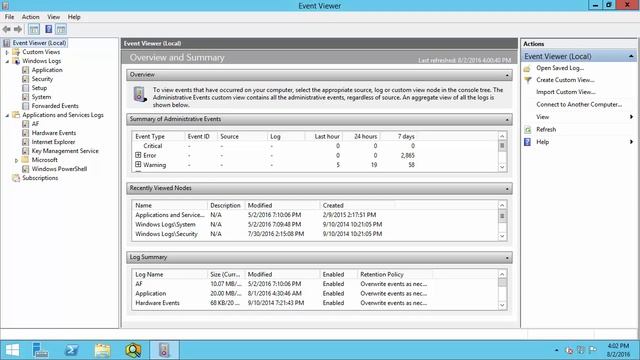
Task: Click Open Saved Log... action
Action: tap(560, 68)
